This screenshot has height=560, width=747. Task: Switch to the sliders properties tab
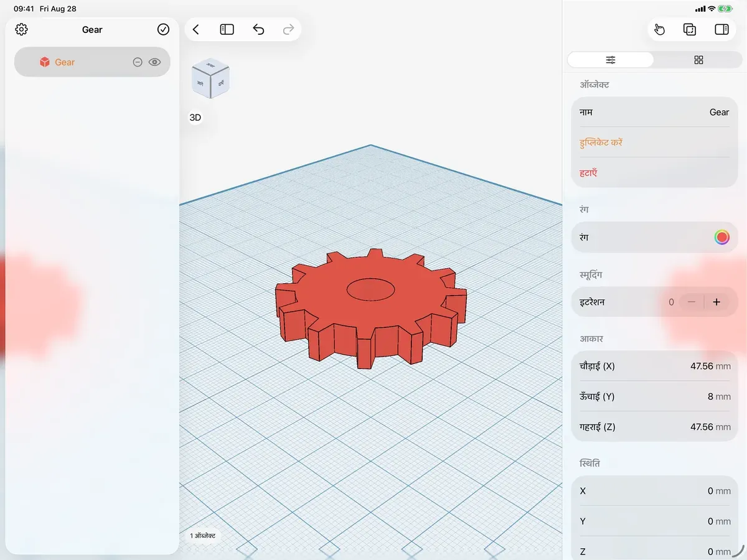coord(611,60)
